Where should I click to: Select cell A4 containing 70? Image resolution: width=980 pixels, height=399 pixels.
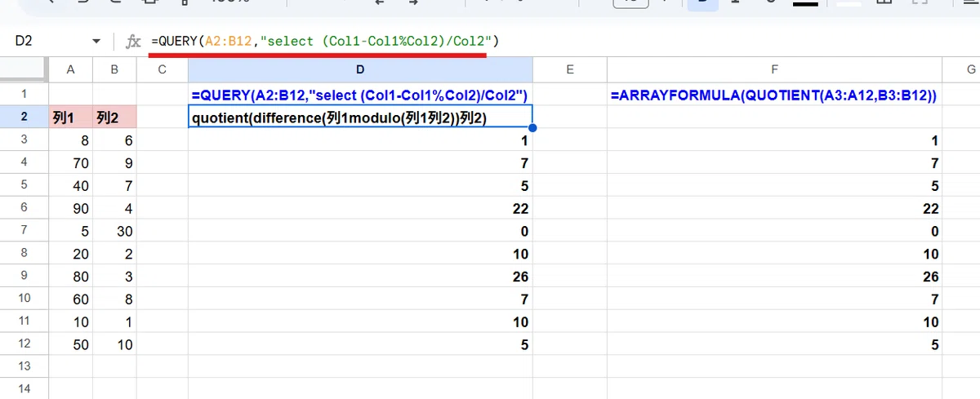coord(70,163)
